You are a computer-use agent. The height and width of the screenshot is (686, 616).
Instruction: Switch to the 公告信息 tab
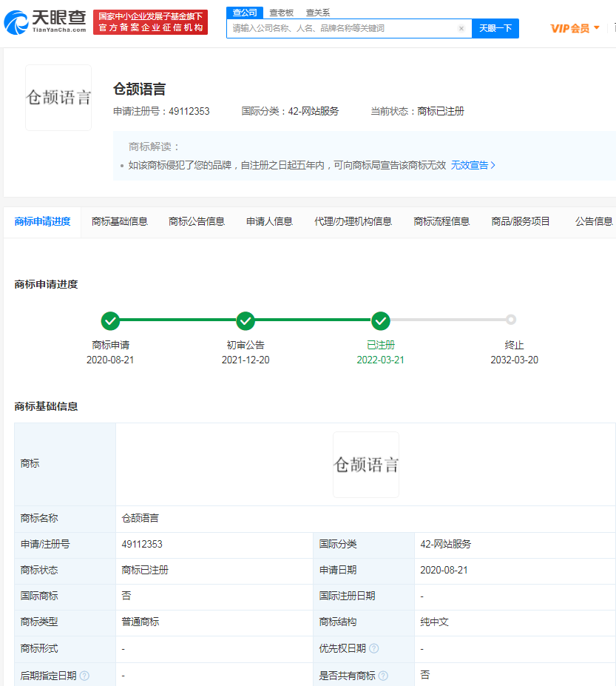(594, 222)
